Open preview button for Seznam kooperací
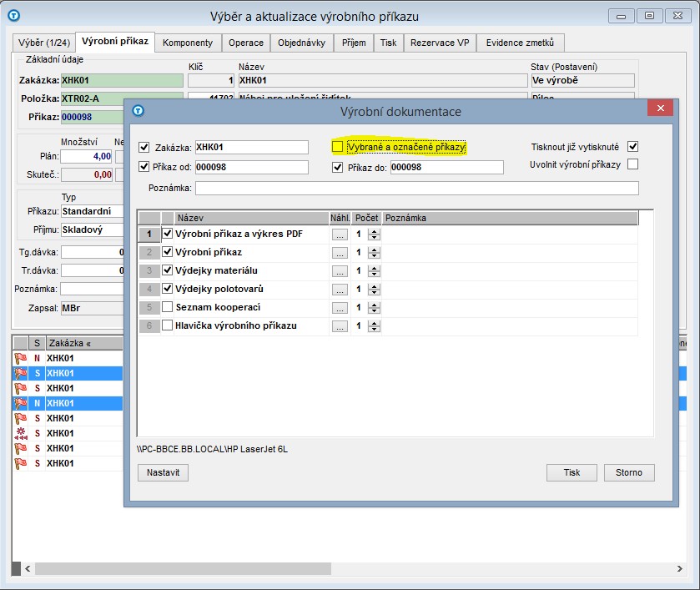 point(340,308)
